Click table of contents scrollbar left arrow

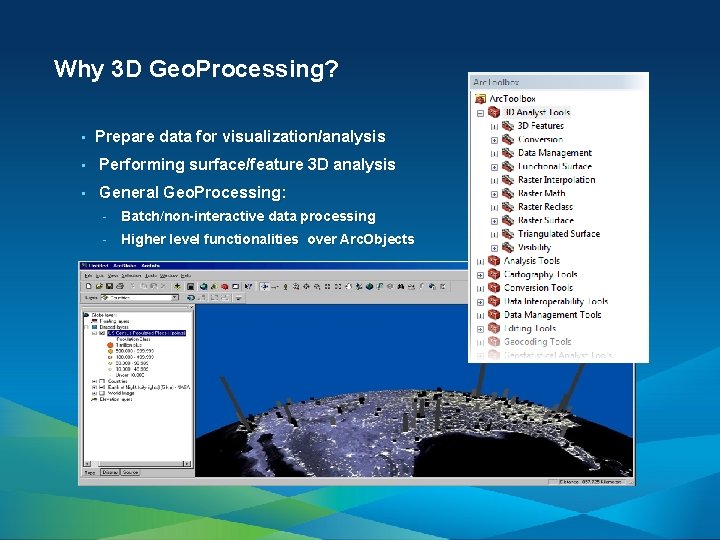coord(87,463)
